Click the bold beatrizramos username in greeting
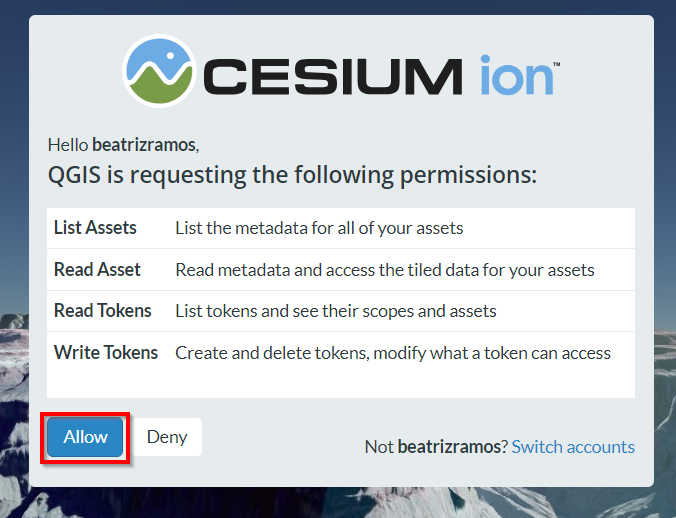 (145, 145)
